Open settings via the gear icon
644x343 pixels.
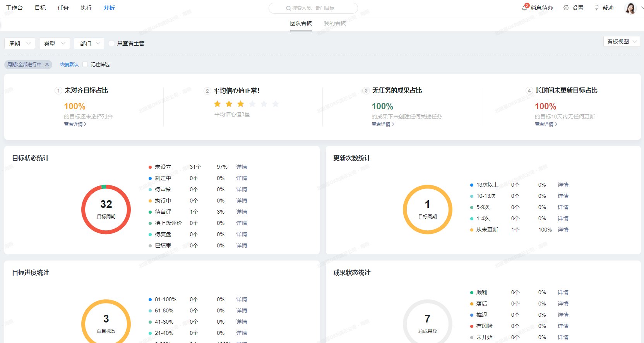[566, 8]
